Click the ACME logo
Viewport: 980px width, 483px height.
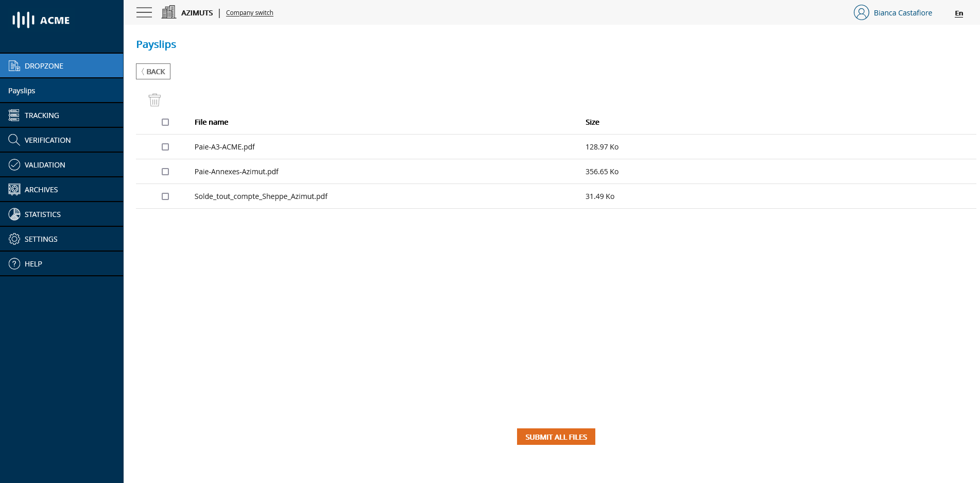[40, 20]
